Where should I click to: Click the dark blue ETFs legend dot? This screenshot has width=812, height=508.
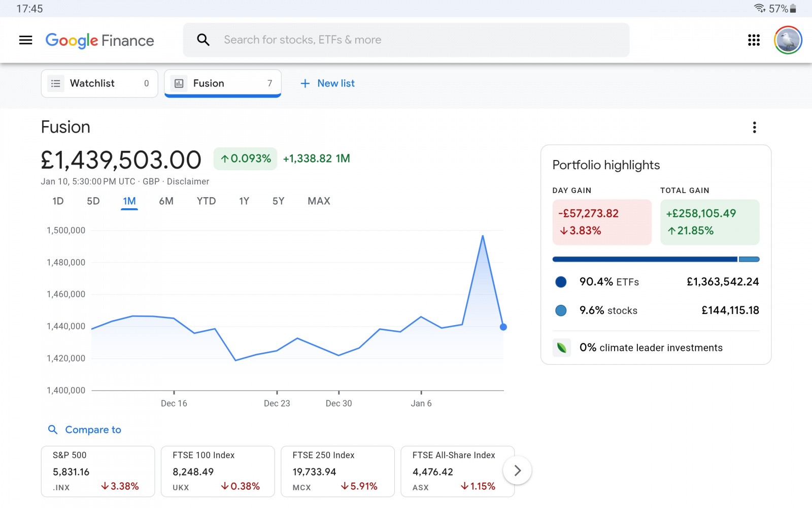pyautogui.click(x=561, y=282)
